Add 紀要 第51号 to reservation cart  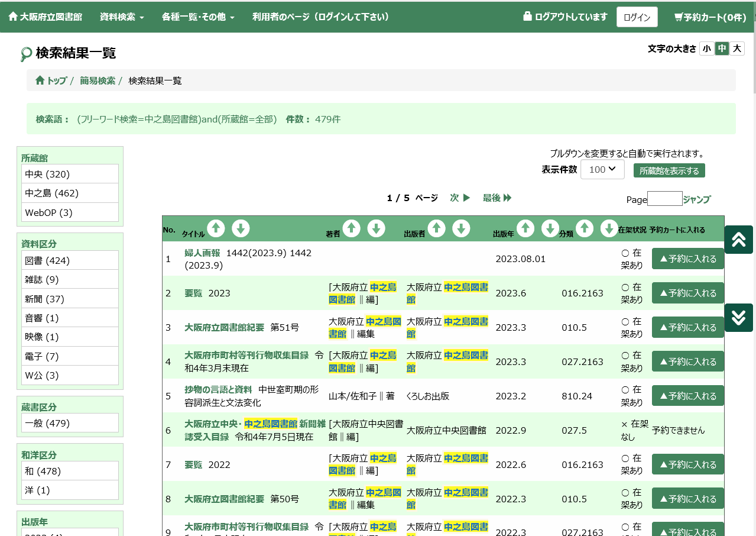(x=688, y=327)
